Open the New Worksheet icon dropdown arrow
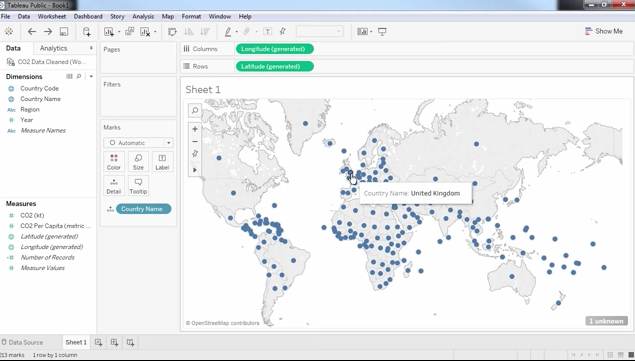 [119, 32]
